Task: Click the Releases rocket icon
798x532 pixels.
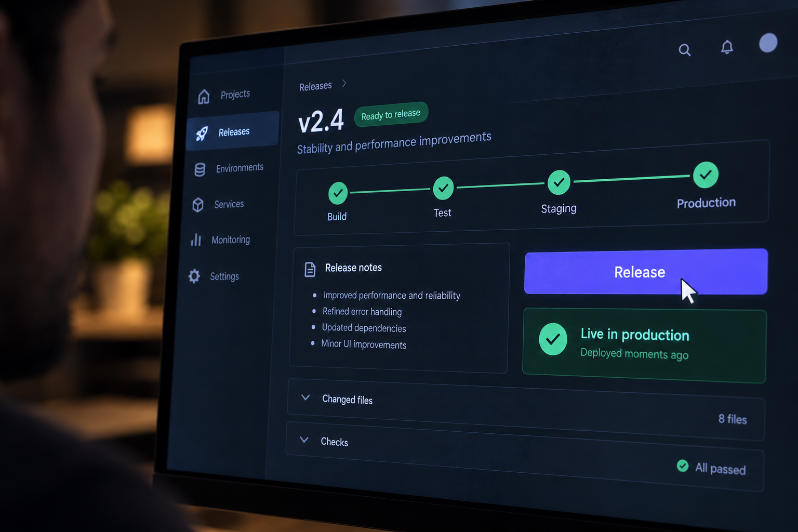Action: (202, 134)
